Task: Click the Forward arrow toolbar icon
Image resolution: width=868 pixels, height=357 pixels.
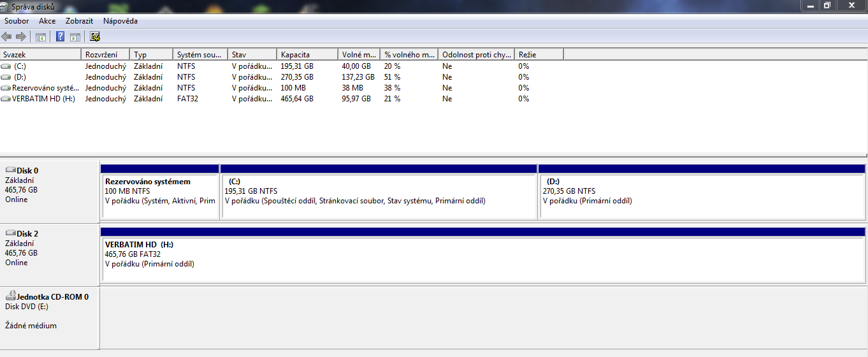Action: point(21,37)
